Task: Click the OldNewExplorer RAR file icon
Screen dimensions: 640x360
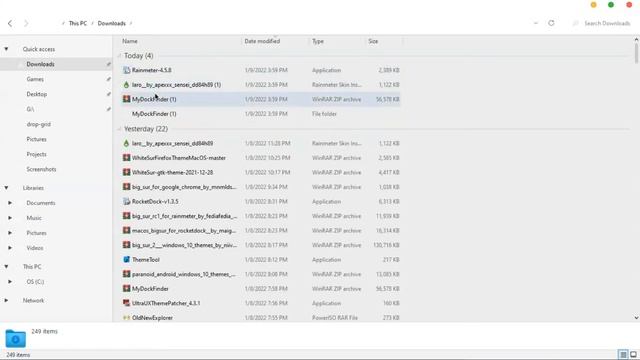Action: (x=127, y=318)
